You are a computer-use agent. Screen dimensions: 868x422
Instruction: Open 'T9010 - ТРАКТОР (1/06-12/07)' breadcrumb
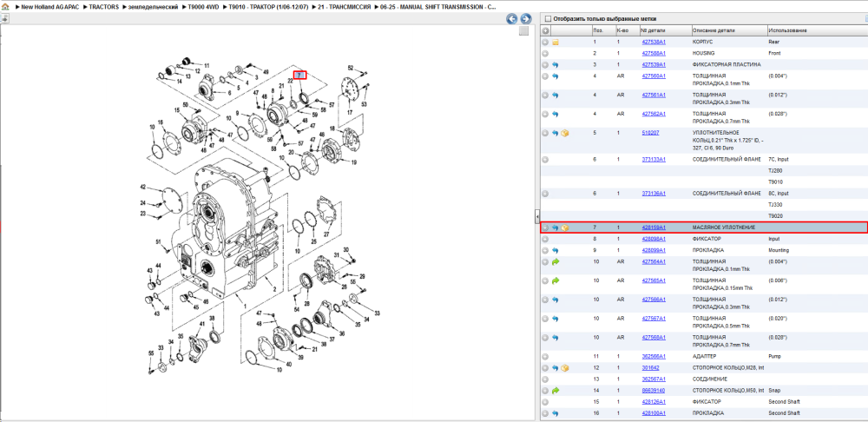[x=268, y=8]
